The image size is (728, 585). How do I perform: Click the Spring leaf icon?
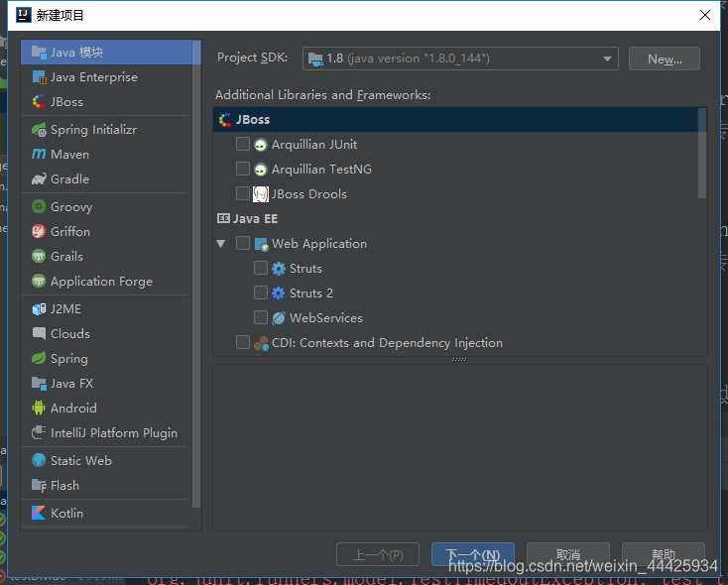click(x=39, y=358)
